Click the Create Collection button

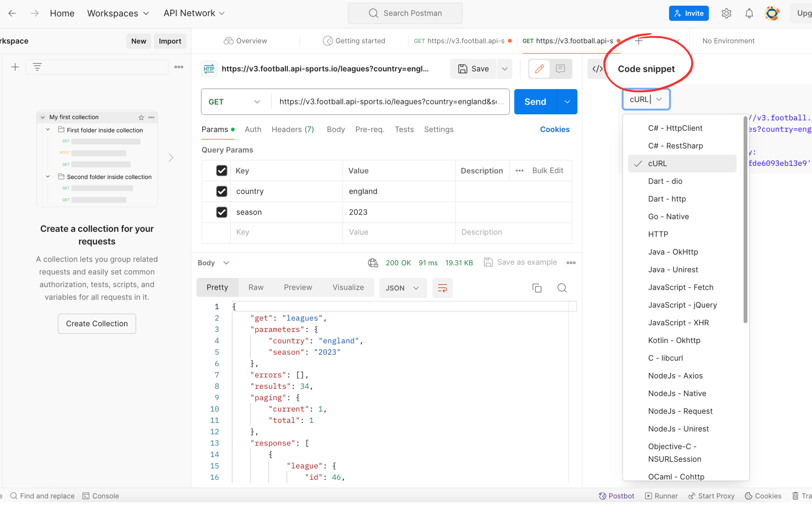pyautogui.click(x=97, y=324)
